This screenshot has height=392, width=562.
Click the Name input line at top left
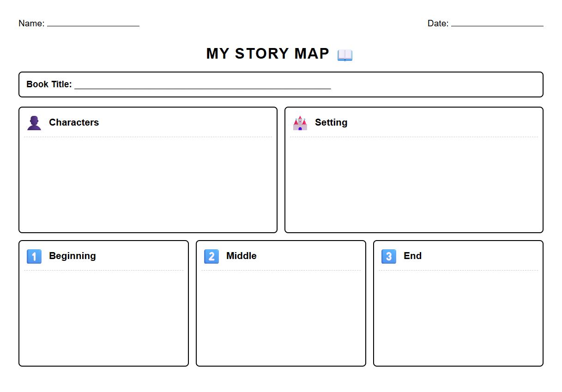point(92,25)
